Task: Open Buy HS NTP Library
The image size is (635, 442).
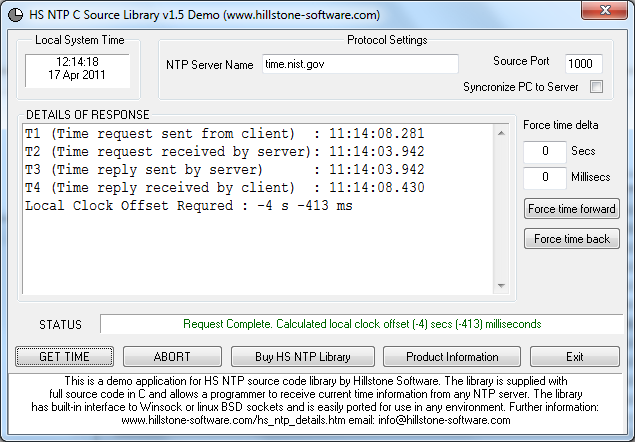Action: pos(303,357)
